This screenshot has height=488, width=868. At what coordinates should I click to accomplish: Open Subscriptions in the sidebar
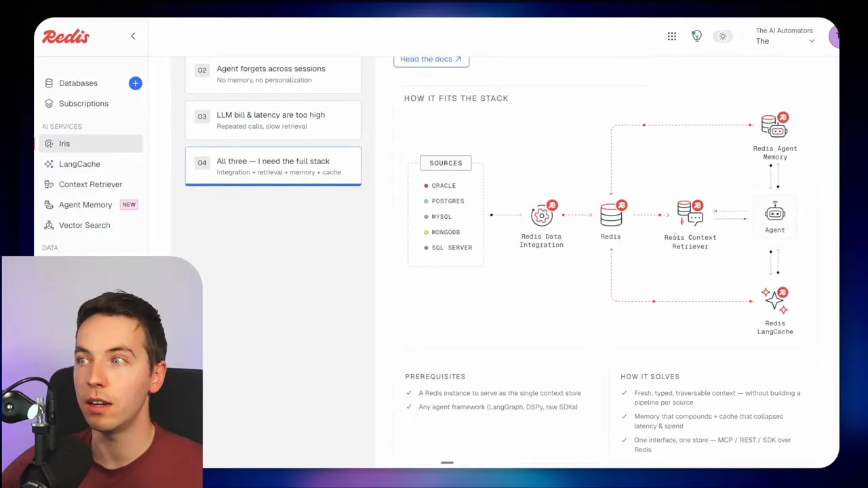coord(83,104)
